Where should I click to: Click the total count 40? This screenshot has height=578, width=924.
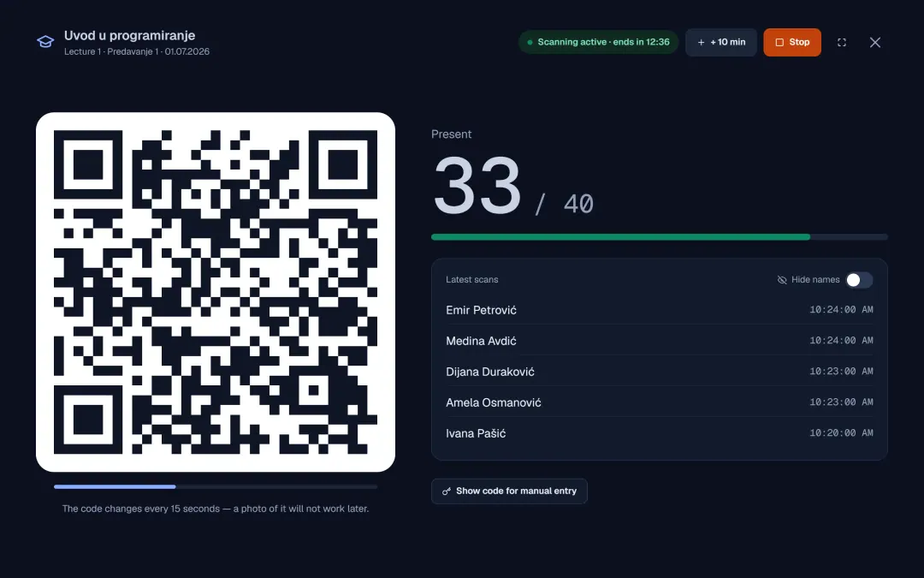(x=578, y=204)
